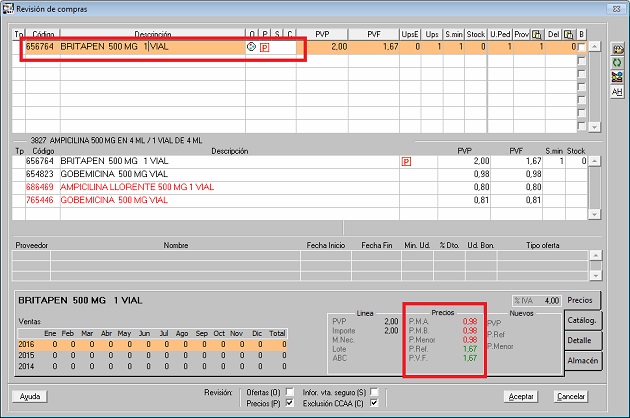Click the colored shapes icon in right sidebar

[617, 77]
